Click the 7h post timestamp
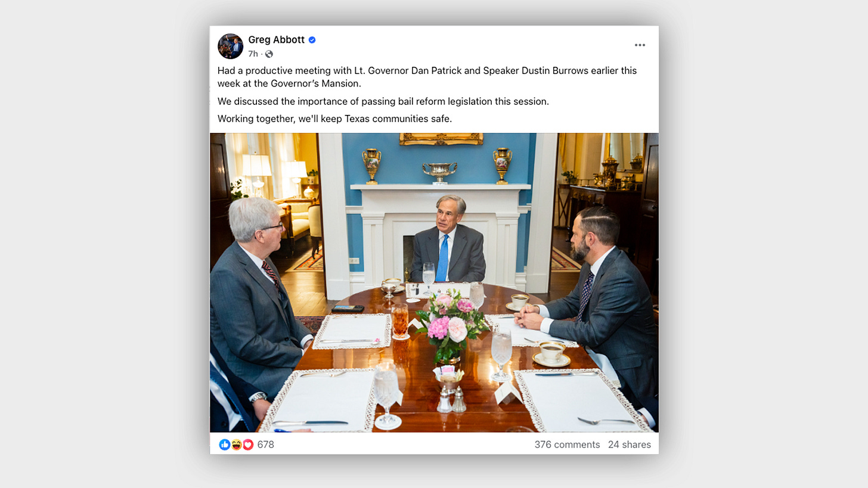This screenshot has width=868, height=488. point(253,54)
